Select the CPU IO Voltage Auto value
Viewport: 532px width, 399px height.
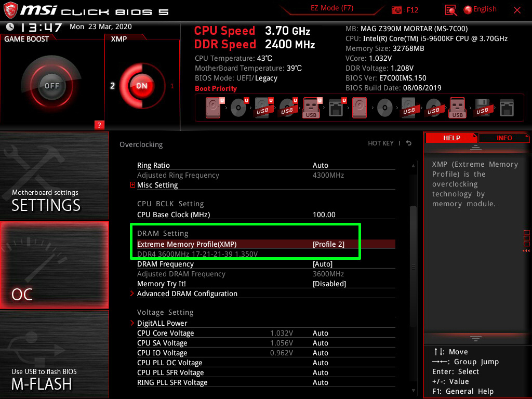320,353
